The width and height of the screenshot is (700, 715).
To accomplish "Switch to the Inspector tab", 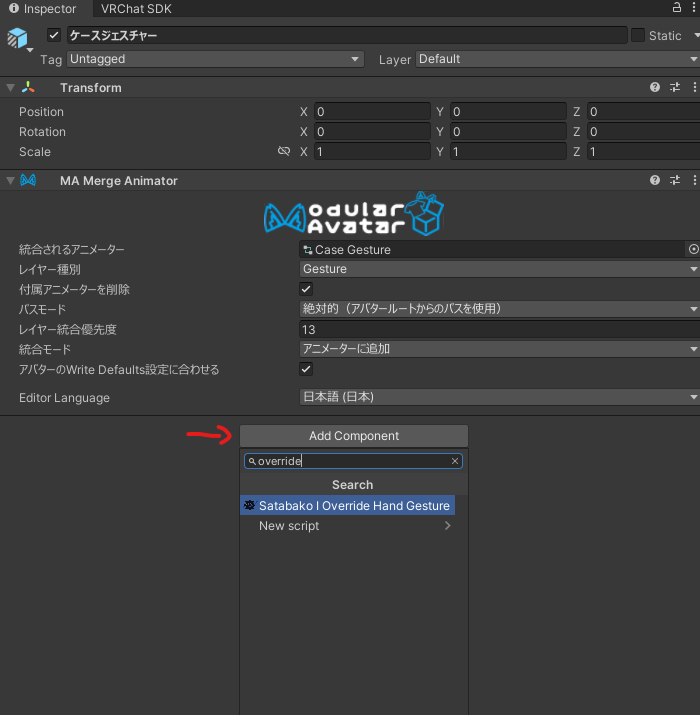I will point(43,9).
